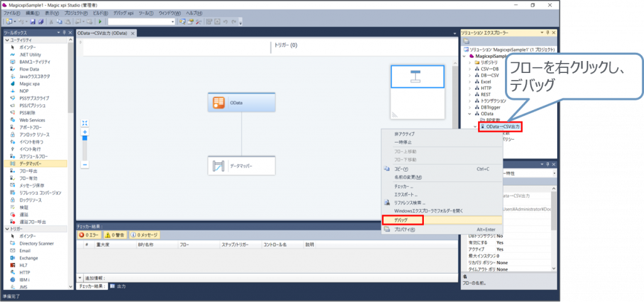This screenshot has width=644, height=302.
Task: Click the canvas zoom slider handle
Action: pyautogui.click(x=85, y=139)
